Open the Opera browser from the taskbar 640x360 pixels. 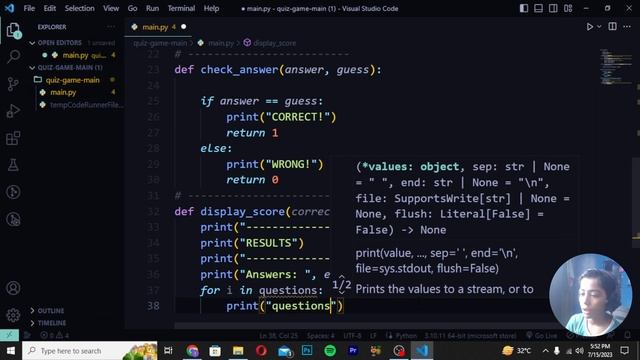[x=261, y=351]
